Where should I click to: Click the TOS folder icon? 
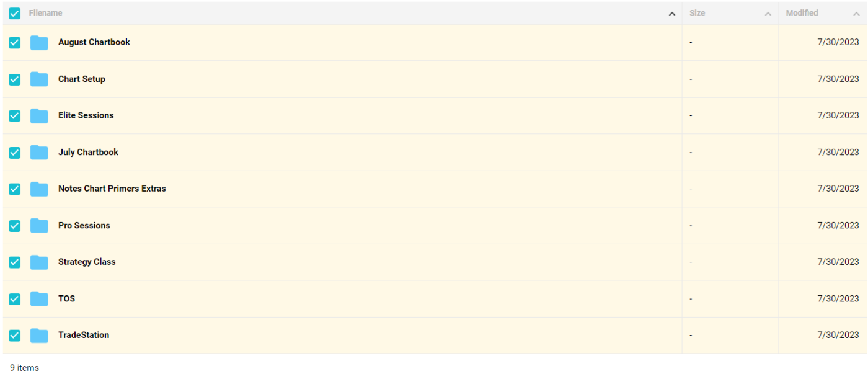[x=39, y=299]
